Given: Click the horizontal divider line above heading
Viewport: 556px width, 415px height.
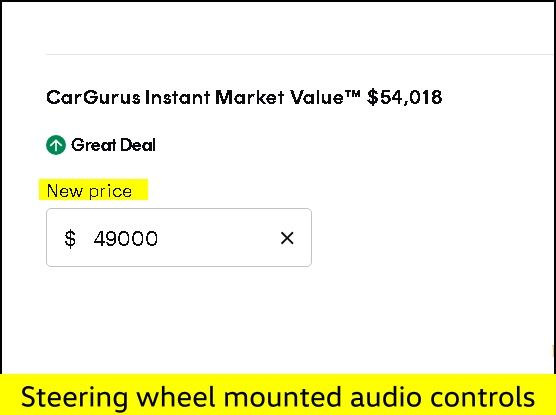Looking at the screenshot, I should [x=300, y=55].
